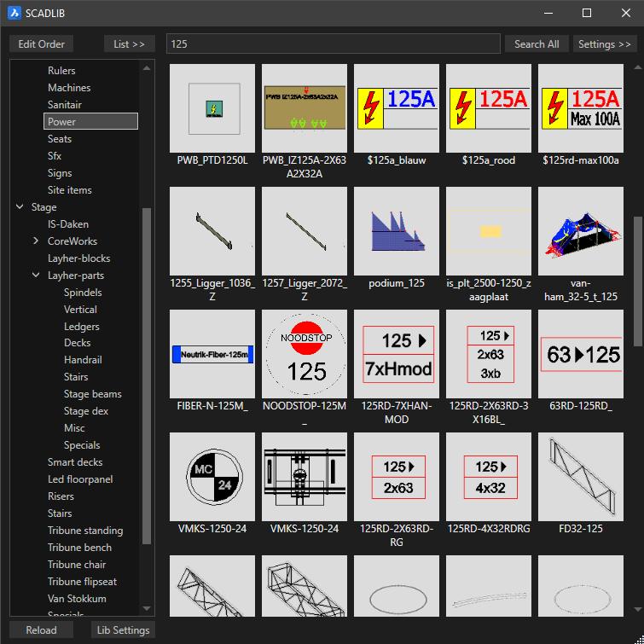Expand the CoreWorks tree node
Image resolution: width=644 pixels, height=644 pixels.
coord(37,241)
